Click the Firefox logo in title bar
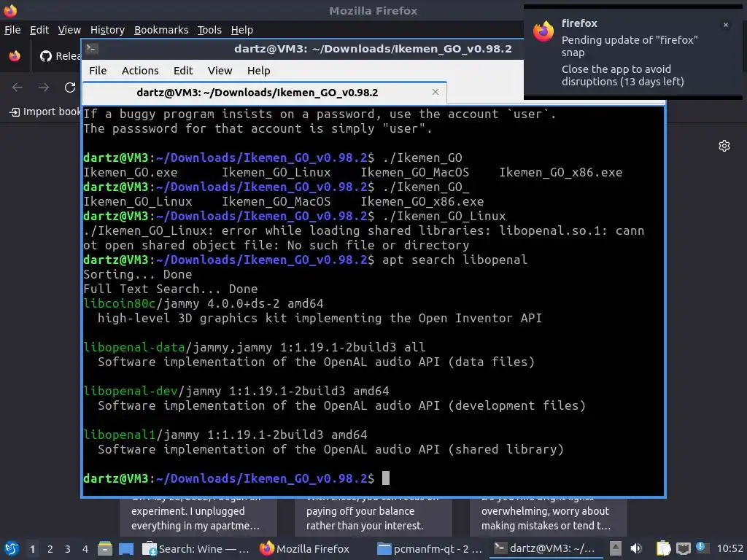Image resolution: width=747 pixels, height=560 pixels. tap(10, 10)
